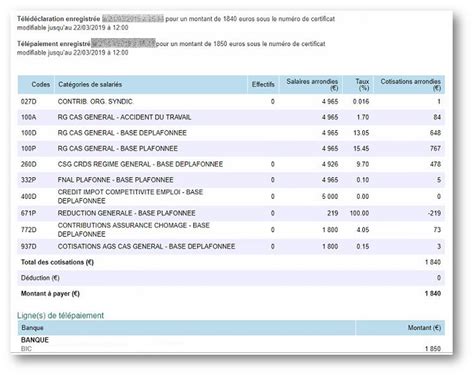Viewport: 474px width, 376px height.
Task: Click the 'Taux (%)' column header
Action: pyautogui.click(x=358, y=84)
